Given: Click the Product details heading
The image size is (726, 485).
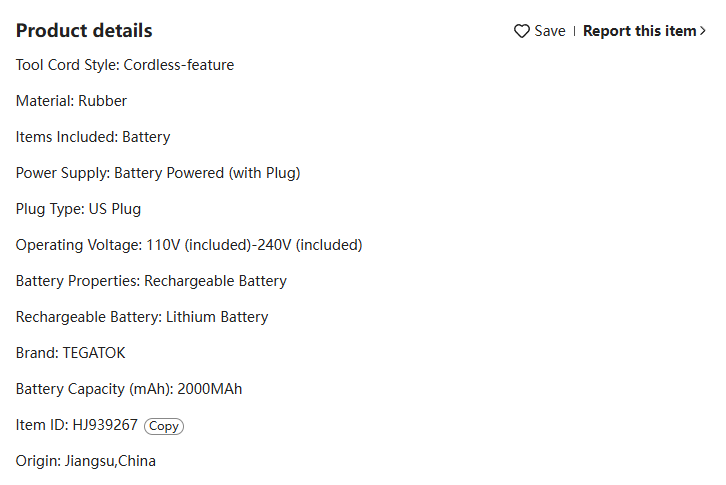Looking at the screenshot, I should coord(84,31).
